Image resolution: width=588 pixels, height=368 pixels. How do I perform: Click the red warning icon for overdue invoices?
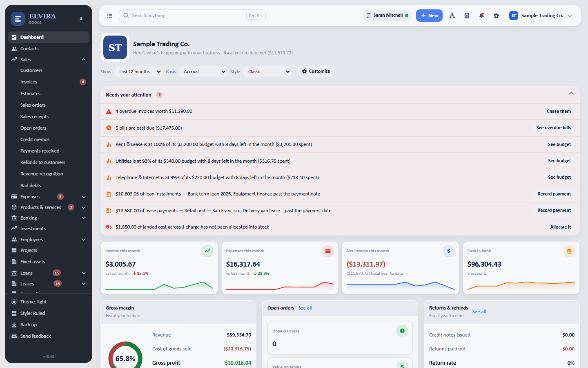pos(109,111)
